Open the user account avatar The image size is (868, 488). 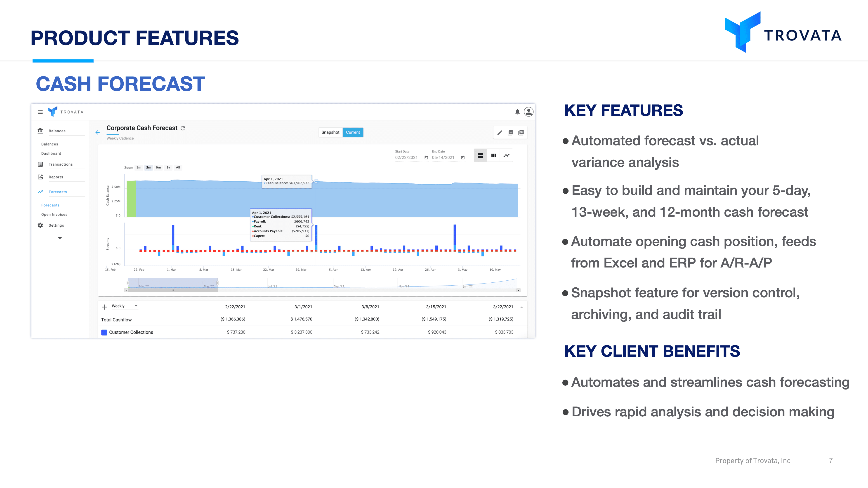coord(528,112)
